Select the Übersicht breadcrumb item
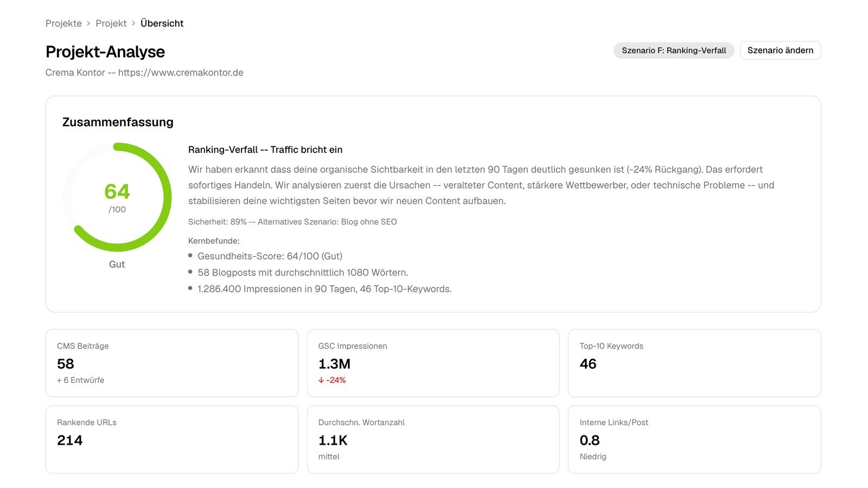The image size is (868, 488). [162, 23]
